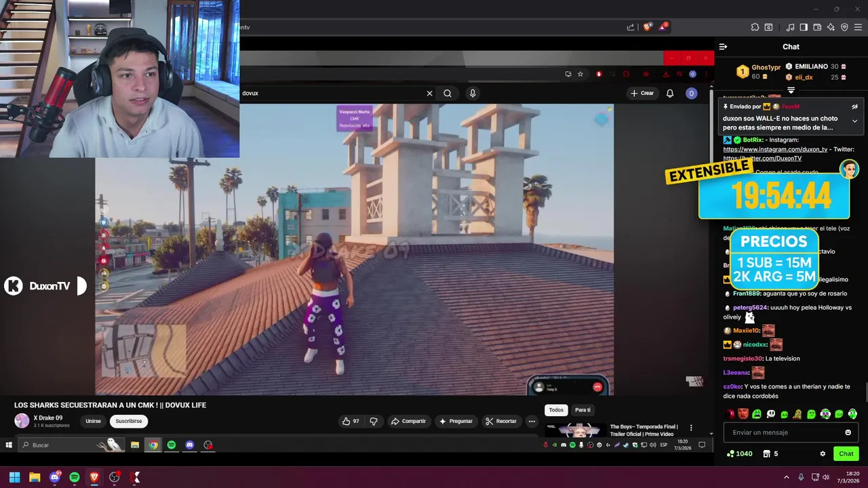Open Discord on the bottom taskbar
Image resolution: width=868 pixels, height=488 pixels.
[x=55, y=477]
